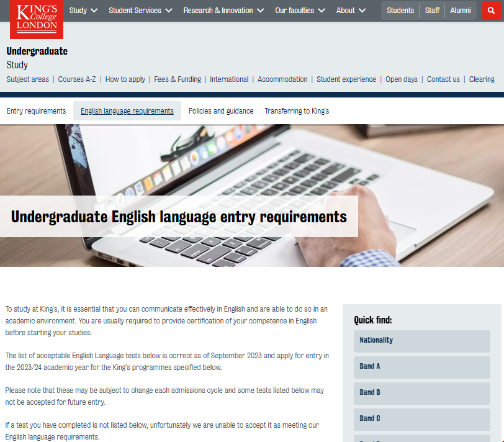Screen dimensions: 504x442
Task: Expand the Student Services dropdown
Action: click(x=140, y=11)
